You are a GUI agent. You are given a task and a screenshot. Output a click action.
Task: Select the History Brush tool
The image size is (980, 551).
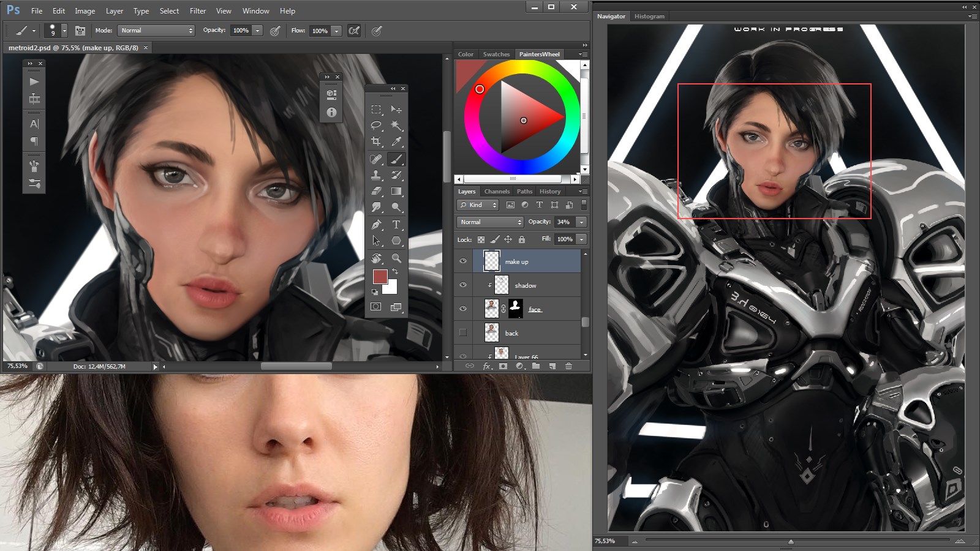(x=396, y=175)
